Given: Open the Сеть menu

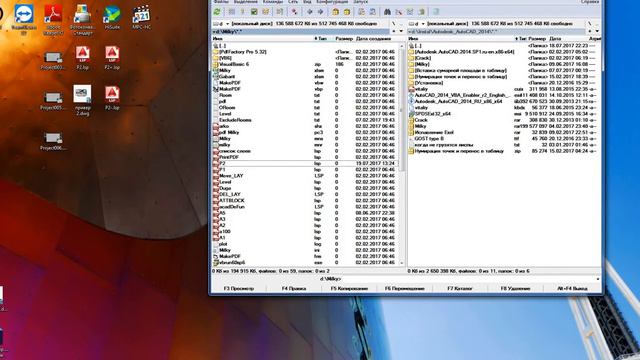Looking at the screenshot, I should 293,2.
